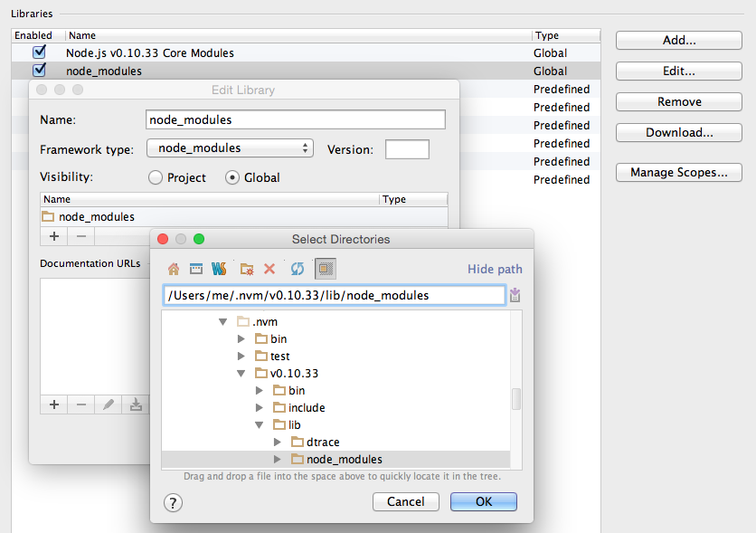The width and height of the screenshot is (756, 533).
Task: Delete selected directory via red X icon
Action: (x=269, y=269)
